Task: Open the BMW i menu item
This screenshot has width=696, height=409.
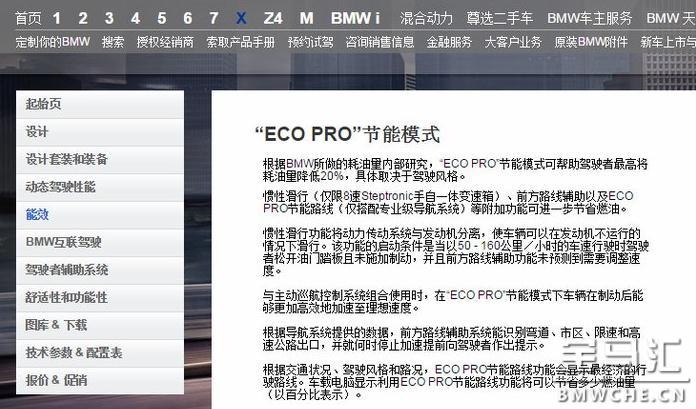Action: tap(355, 18)
